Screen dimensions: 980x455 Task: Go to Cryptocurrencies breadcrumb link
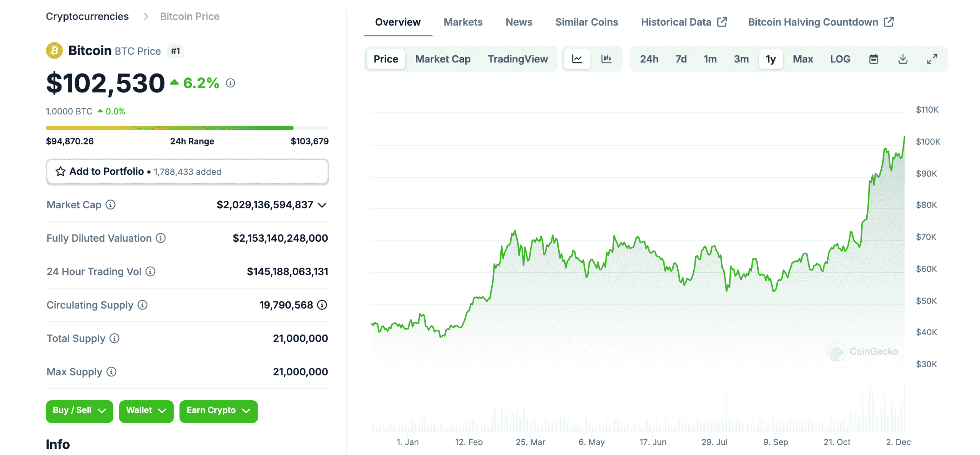tap(87, 16)
